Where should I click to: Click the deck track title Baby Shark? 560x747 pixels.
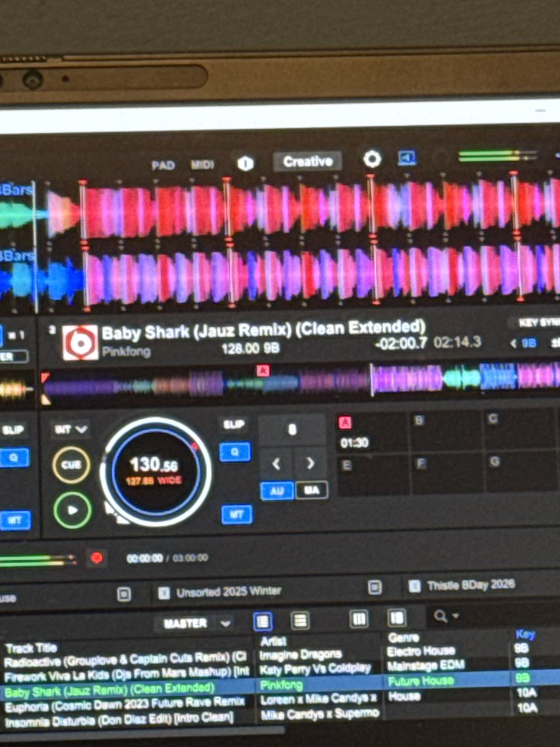click(263, 331)
